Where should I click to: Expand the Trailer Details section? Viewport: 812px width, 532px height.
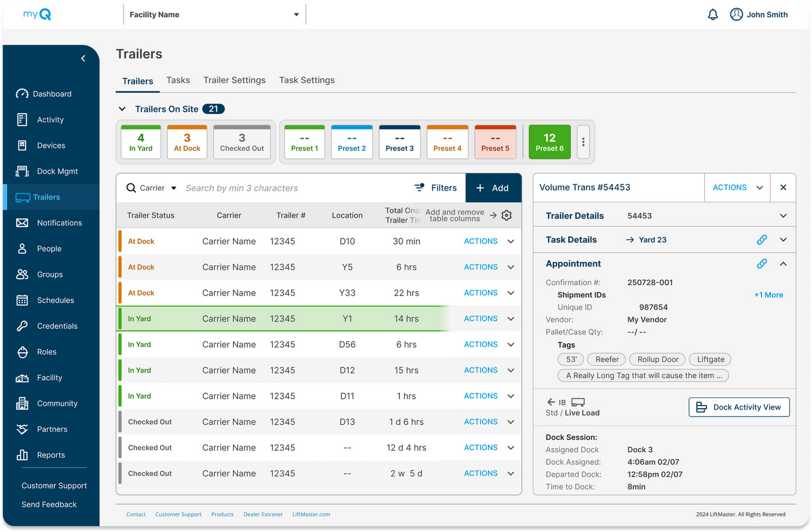(x=783, y=216)
